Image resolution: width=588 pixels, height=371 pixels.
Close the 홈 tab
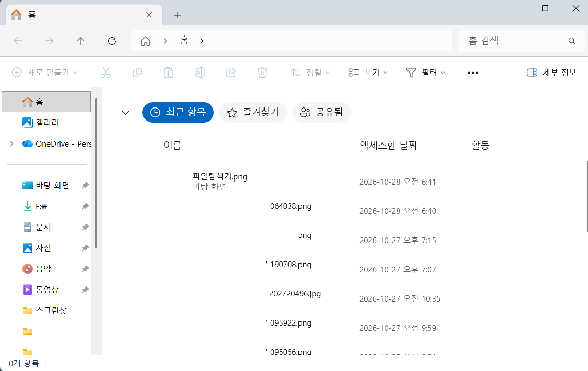pyautogui.click(x=149, y=15)
